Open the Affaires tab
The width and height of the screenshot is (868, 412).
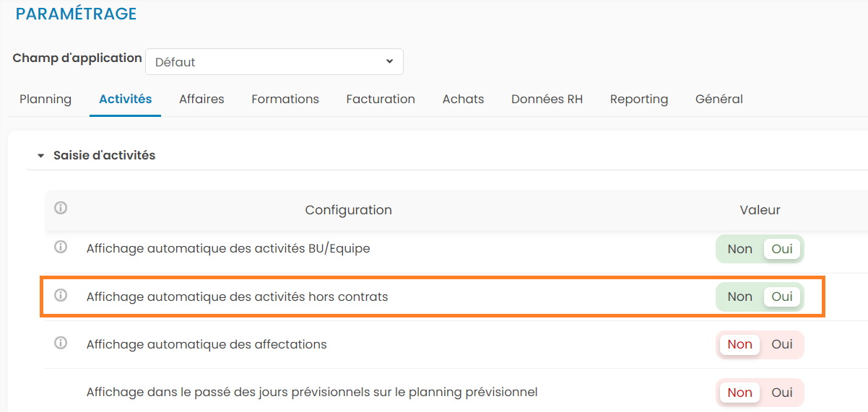point(201,100)
